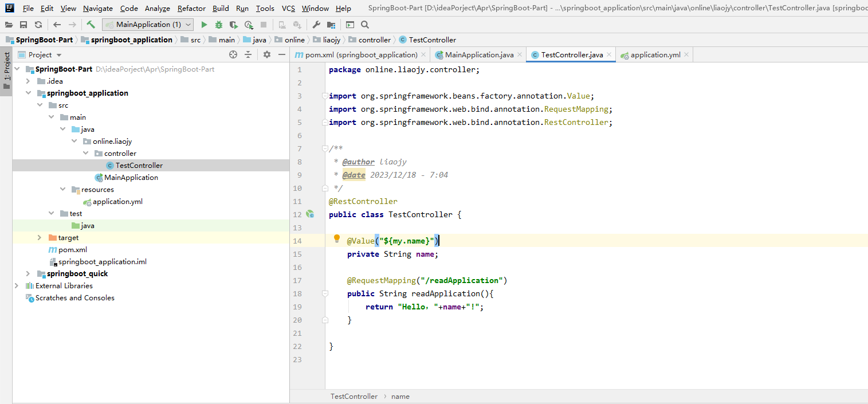The height and width of the screenshot is (404, 868).
Task: Click the yellow lightbulb intention icon
Action: pos(337,239)
